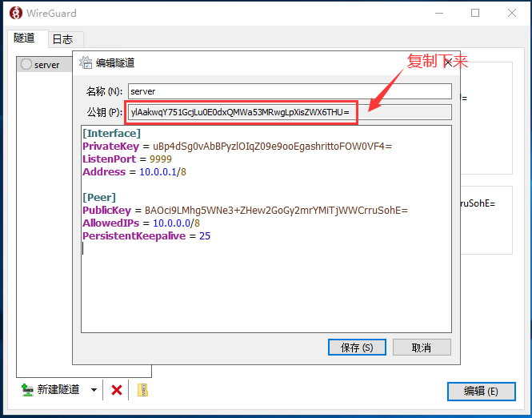Close the 编辑隧道 dialog
Screen dimensions: 532x418
click(448, 62)
